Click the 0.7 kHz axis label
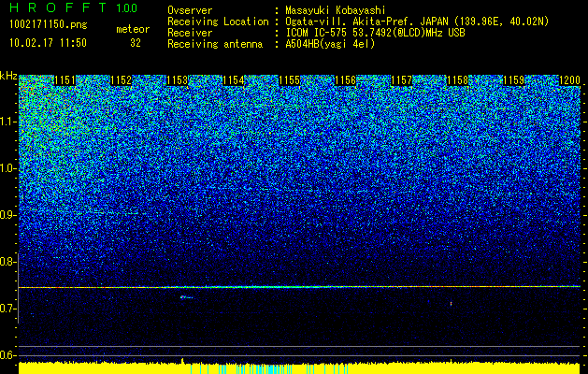Screen dimensions: 588x374 coord(7,309)
